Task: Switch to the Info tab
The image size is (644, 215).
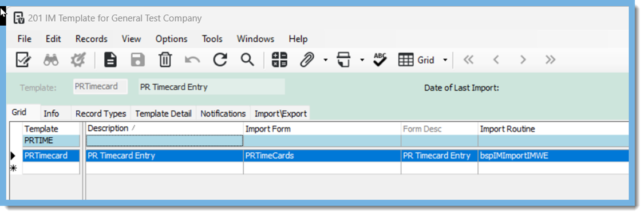Action: 52,114
